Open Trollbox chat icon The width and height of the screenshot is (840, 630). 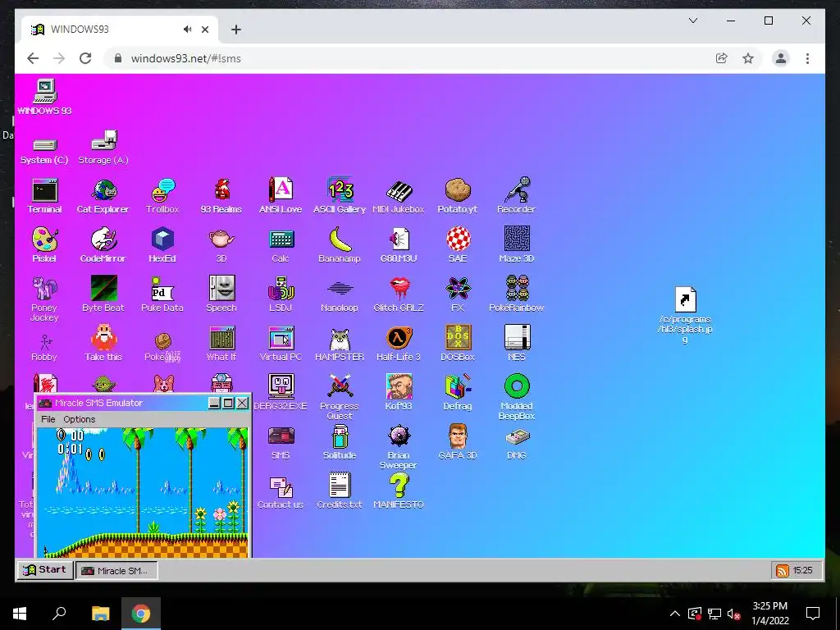coord(162,196)
